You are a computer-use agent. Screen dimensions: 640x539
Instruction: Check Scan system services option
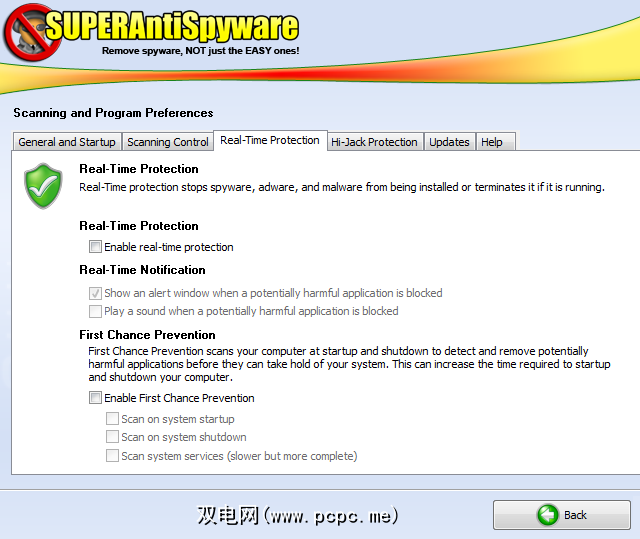pos(112,455)
